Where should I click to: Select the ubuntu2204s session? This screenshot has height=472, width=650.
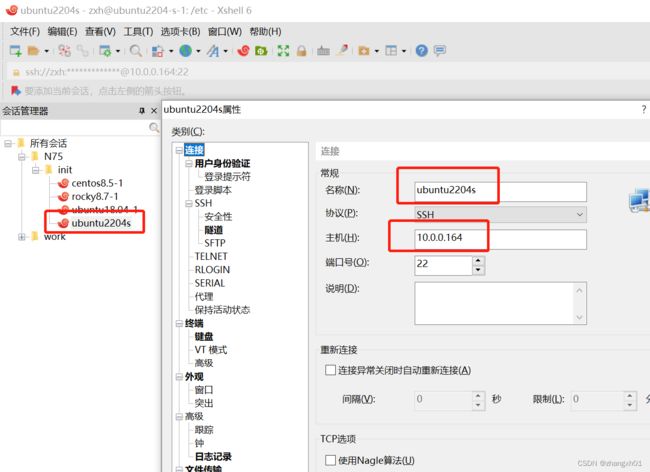[x=101, y=223]
